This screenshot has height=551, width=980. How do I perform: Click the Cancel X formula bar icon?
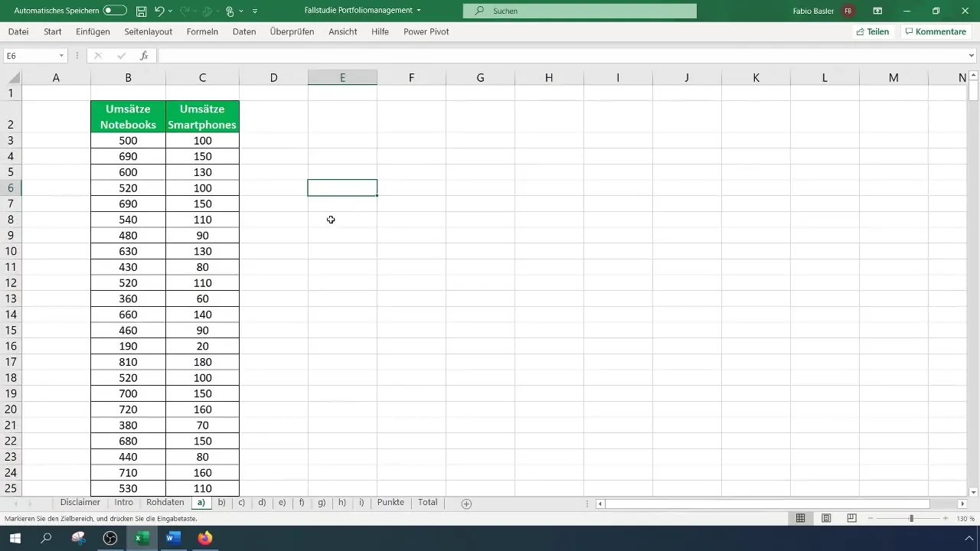pos(98,56)
